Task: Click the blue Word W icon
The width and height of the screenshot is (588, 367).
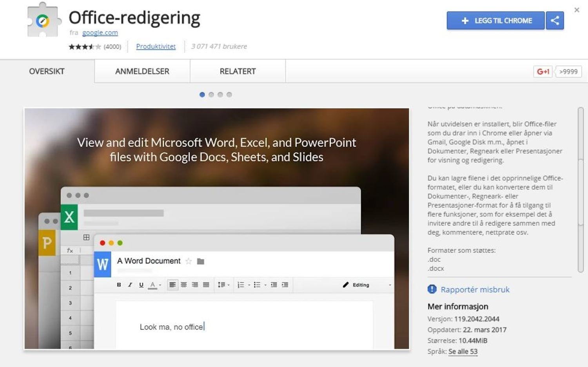Action: pyautogui.click(x=103, y=264)
